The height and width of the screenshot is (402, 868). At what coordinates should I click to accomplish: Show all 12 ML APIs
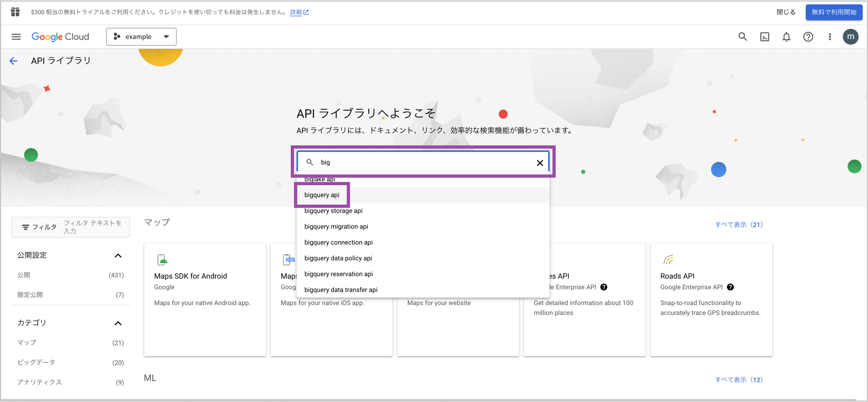click(739, 380)
